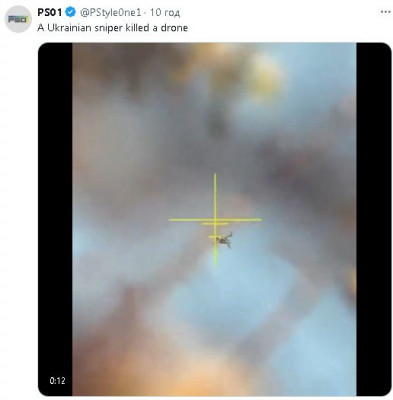This screenshot has height=400, width=393.
Task: Click the word "drone" in the tweet
Action: point(175,28)
